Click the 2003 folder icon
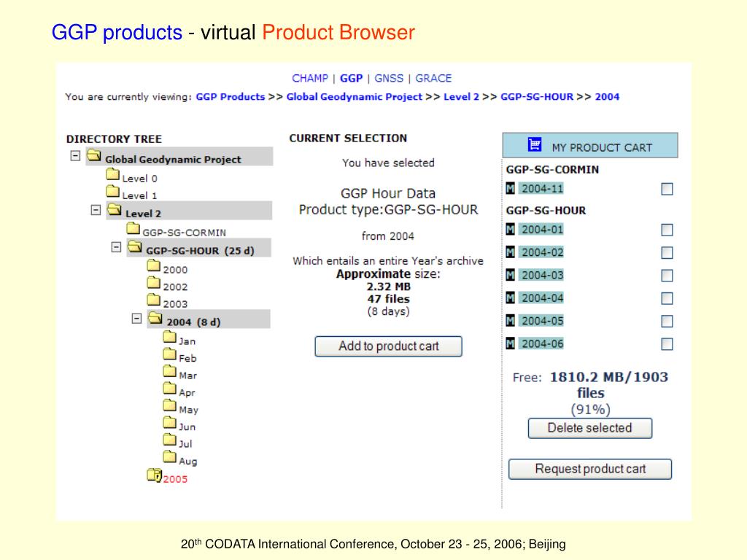This screenshot has height=560, width=747. (153, 300)
